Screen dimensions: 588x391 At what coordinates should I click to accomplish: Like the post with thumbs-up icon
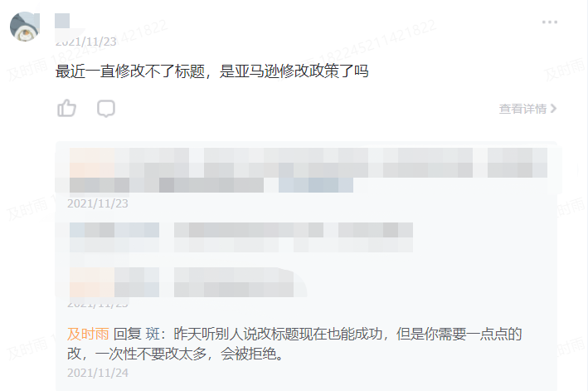click(x=66, y=109)
